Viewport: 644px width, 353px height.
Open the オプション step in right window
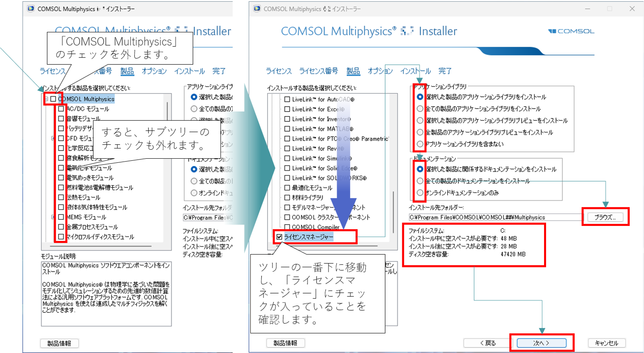pyautogui.click(x=380, y=71)
